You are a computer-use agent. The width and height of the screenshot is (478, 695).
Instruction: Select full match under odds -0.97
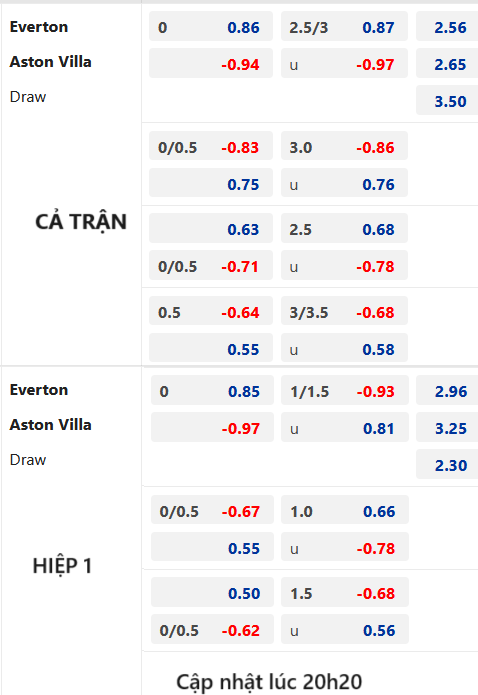[344, 64]
